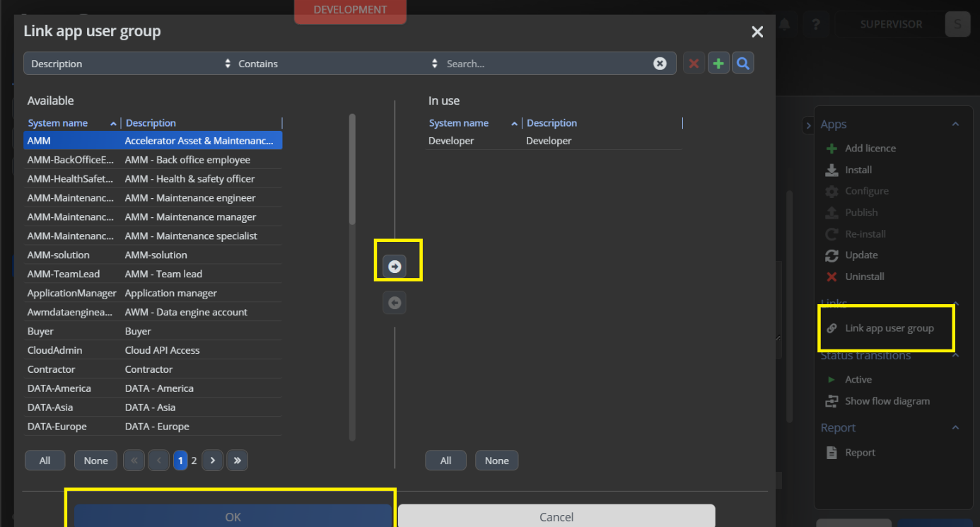Select the AMM - Maintenance specialist row
This screenshot has height=527, width=980.
pyautogui.click(x=153, y=236)
